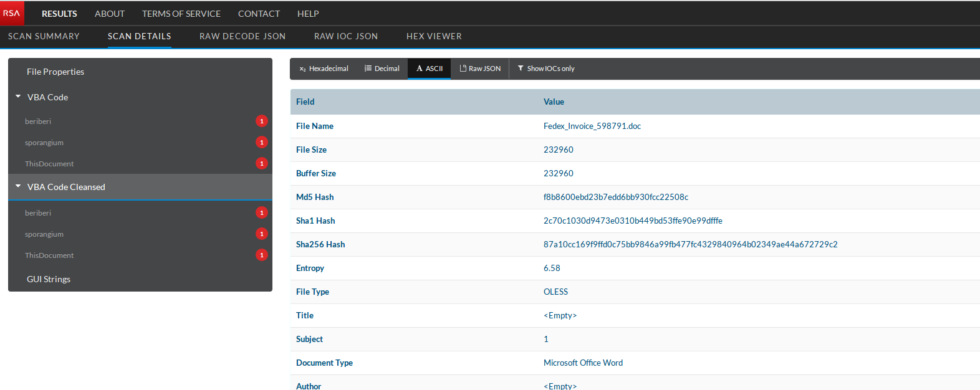Click the Sha256 Hash value
The width and height of the screenshot is (980, 390).
(x=690, y=244)
